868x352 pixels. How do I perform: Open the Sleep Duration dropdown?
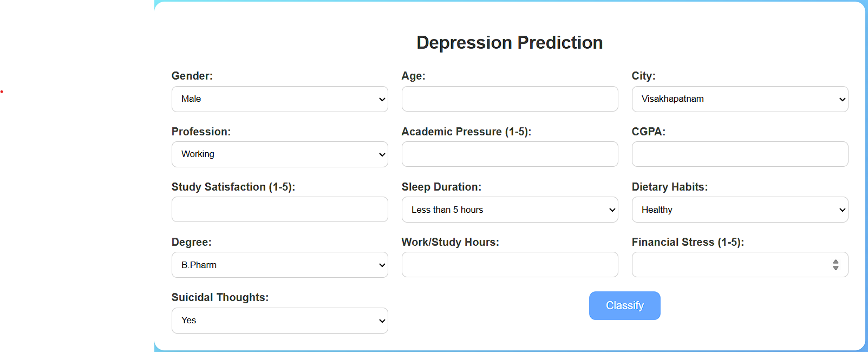[510, 210]
